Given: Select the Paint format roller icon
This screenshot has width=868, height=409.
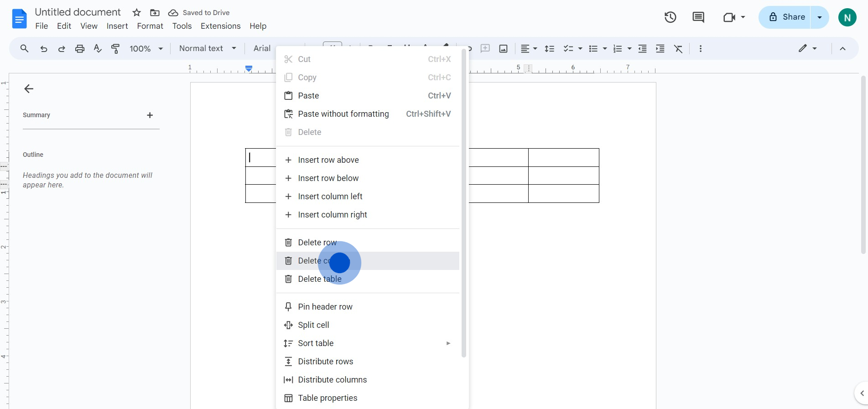Looking at the screenshot, I should [115, 49].
